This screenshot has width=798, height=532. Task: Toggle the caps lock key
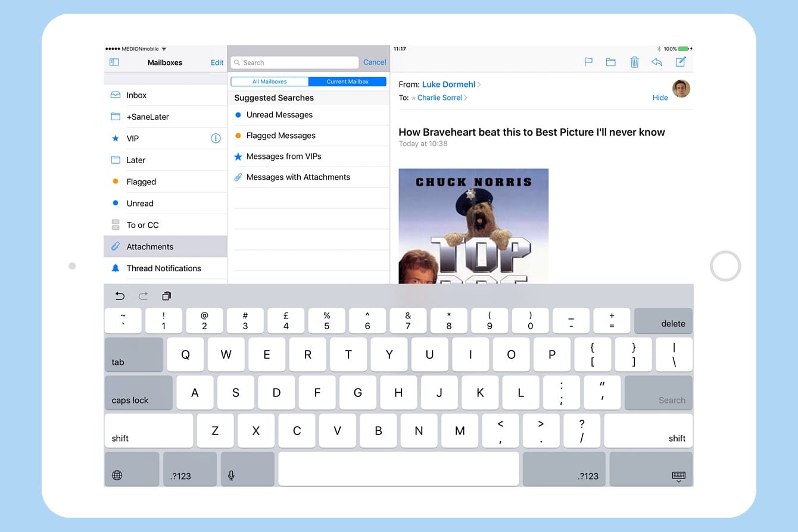(138, 393)
